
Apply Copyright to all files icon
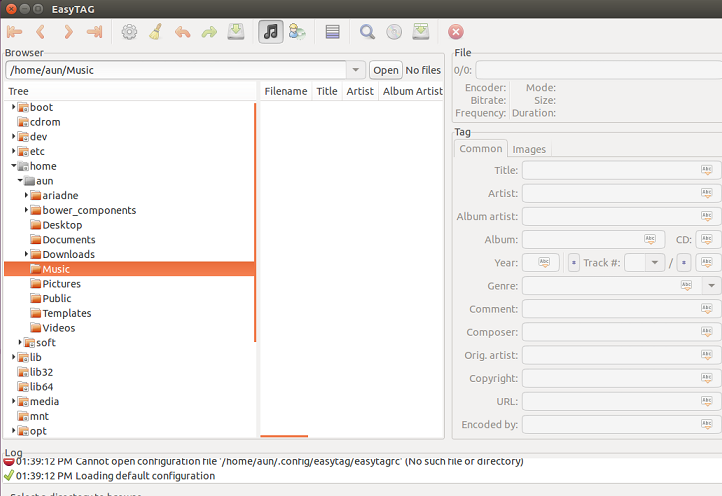[x=707, y=378]
